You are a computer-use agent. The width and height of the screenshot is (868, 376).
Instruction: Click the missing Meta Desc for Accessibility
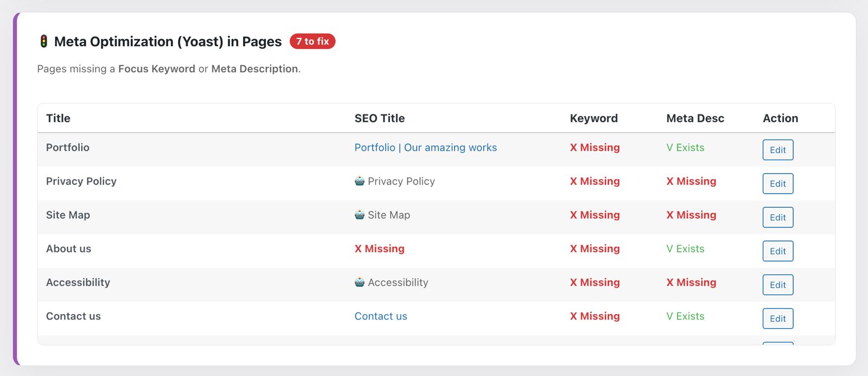pos(691,282)
